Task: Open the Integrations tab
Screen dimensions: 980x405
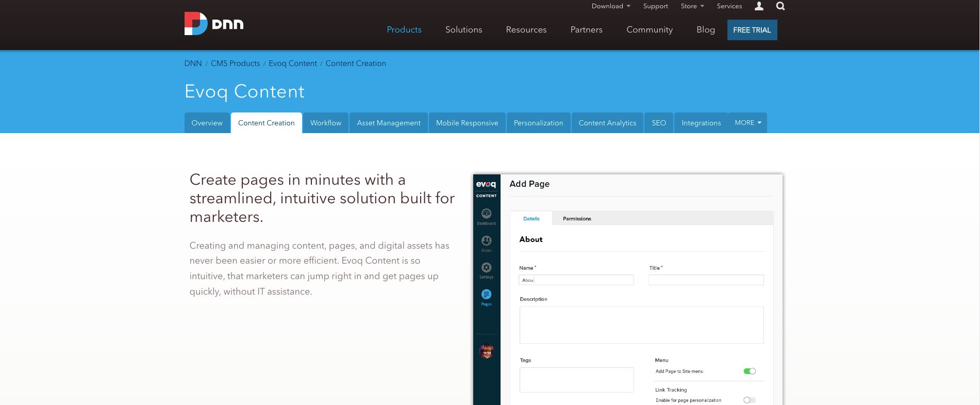Action: point(701,123)
